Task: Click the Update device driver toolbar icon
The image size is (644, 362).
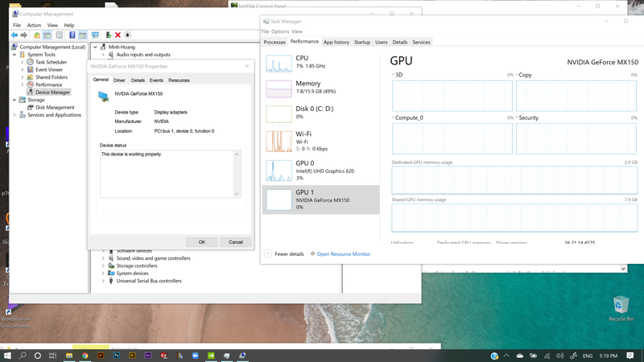Action: pos(109,35)
